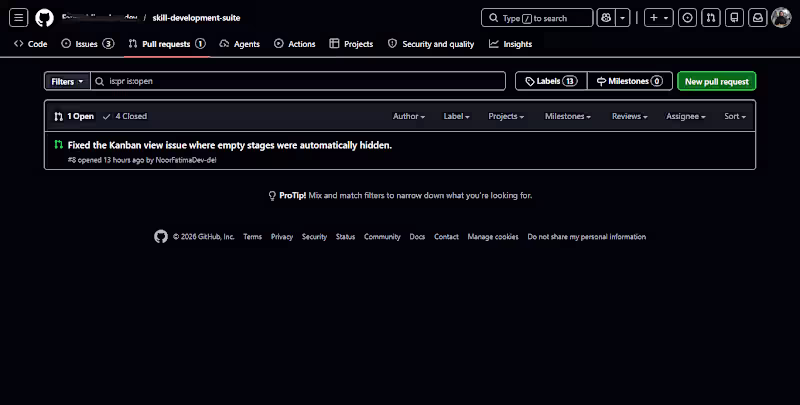800x405 pixels.
Task: Expand the Reviews filter dropdown
Action: tap(630, 116)
